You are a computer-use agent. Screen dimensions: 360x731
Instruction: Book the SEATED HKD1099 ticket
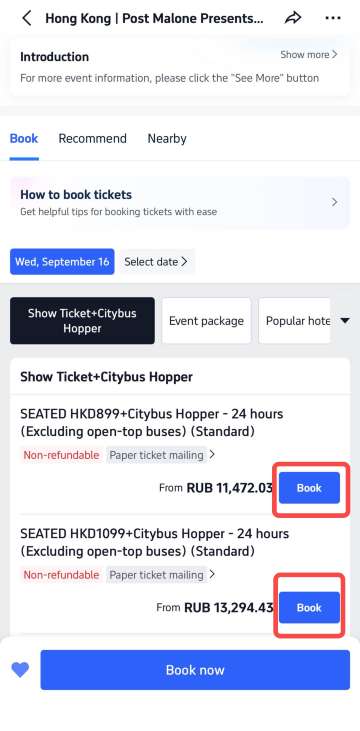[309, 607]
